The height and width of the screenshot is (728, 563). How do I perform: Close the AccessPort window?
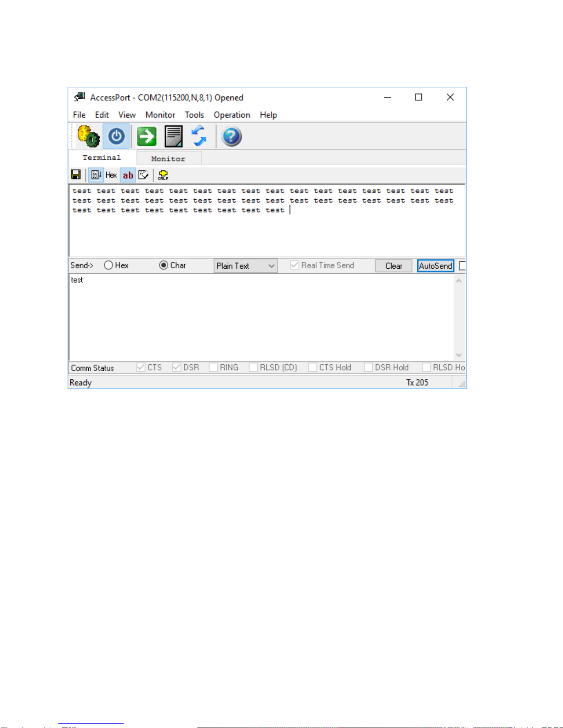450,97
